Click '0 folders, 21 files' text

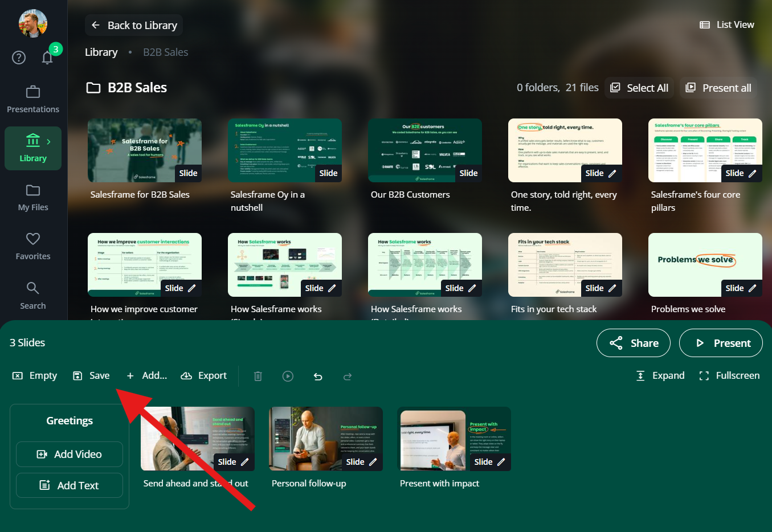point(558,87)
